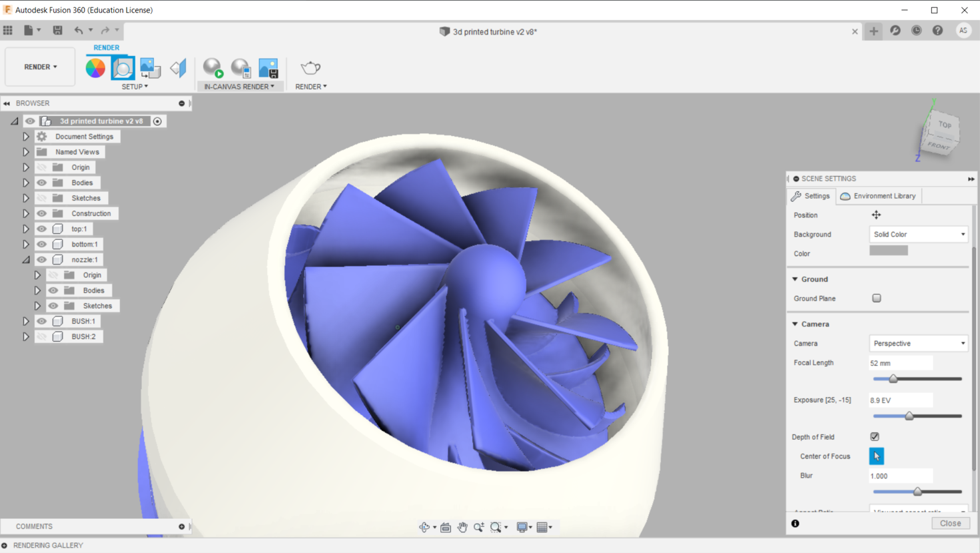
Task: Expand the Named Views node
Action: [26, 152]
